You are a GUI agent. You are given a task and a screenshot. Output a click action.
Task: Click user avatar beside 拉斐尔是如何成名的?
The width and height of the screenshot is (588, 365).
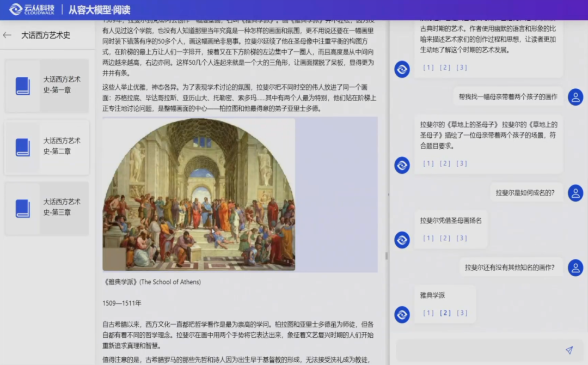[575, 193]
